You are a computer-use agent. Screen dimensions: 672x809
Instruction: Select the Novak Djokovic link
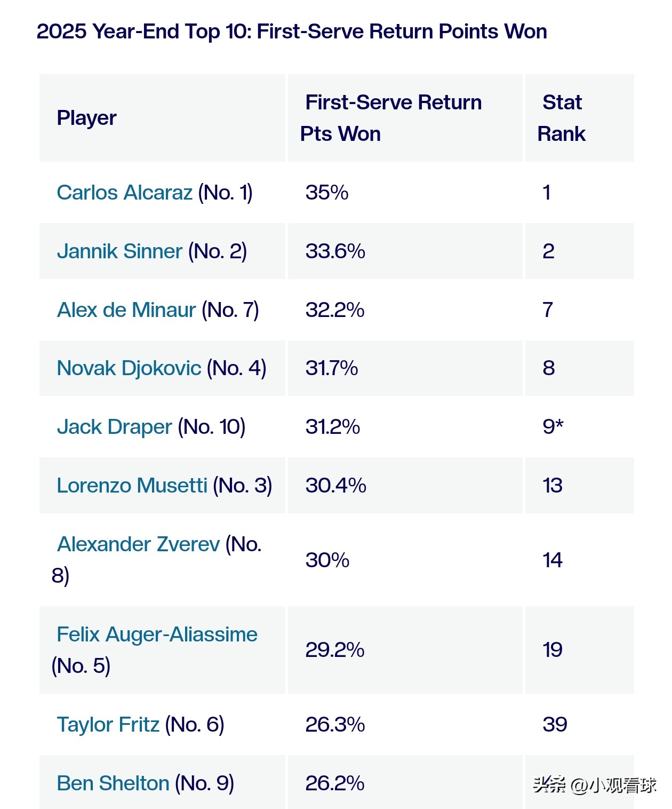coord(129,368)
